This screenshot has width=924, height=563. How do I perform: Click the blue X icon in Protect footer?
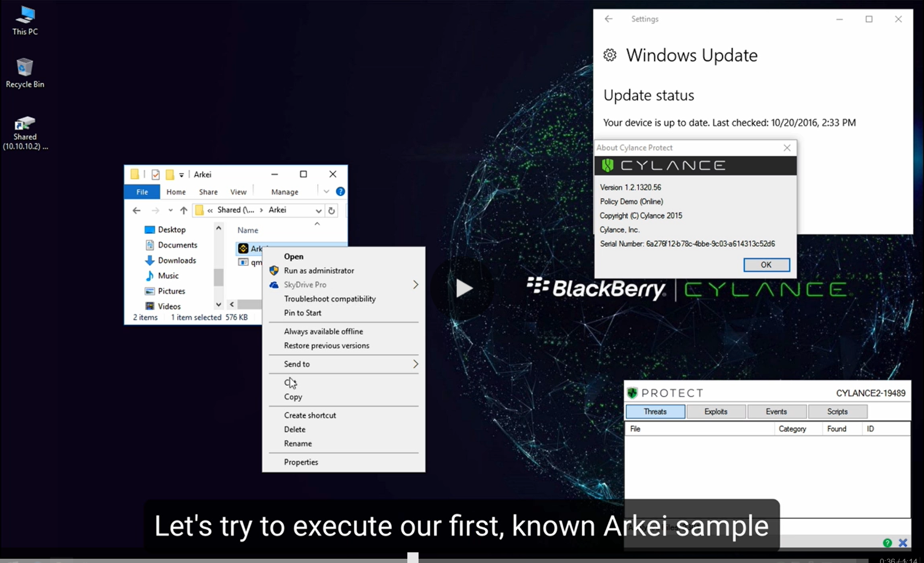903,542
